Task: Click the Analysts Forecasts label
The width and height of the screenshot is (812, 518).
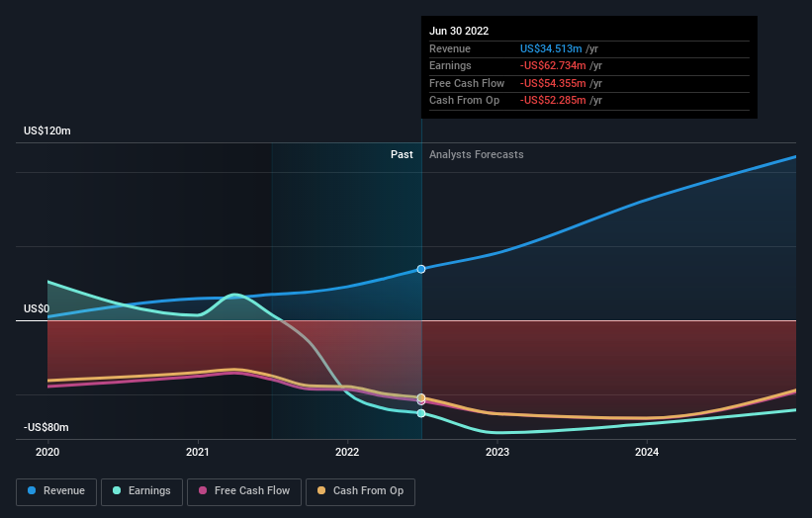Action: click(477, 155)
